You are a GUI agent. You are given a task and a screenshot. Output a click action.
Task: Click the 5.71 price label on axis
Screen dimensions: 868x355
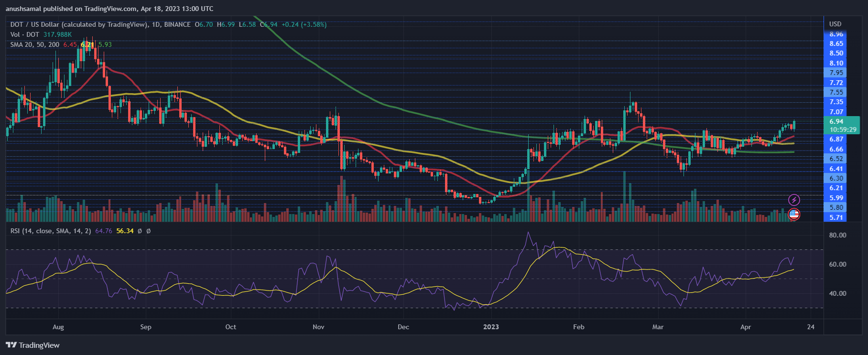click(836, 217)
